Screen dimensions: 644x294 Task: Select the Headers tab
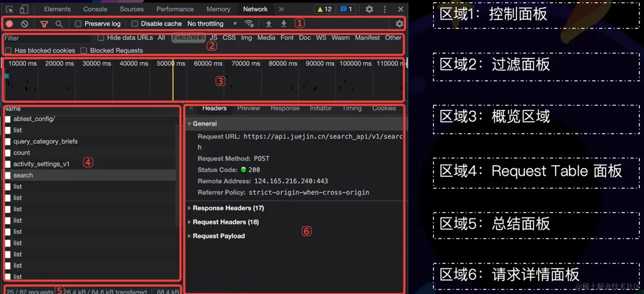(x=214, y=108)
